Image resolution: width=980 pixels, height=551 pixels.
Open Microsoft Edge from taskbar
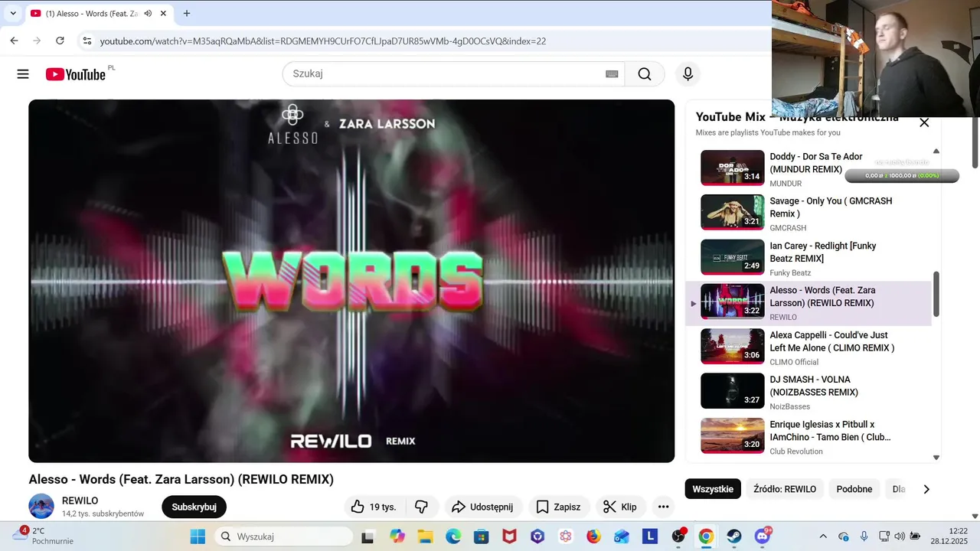453,536
